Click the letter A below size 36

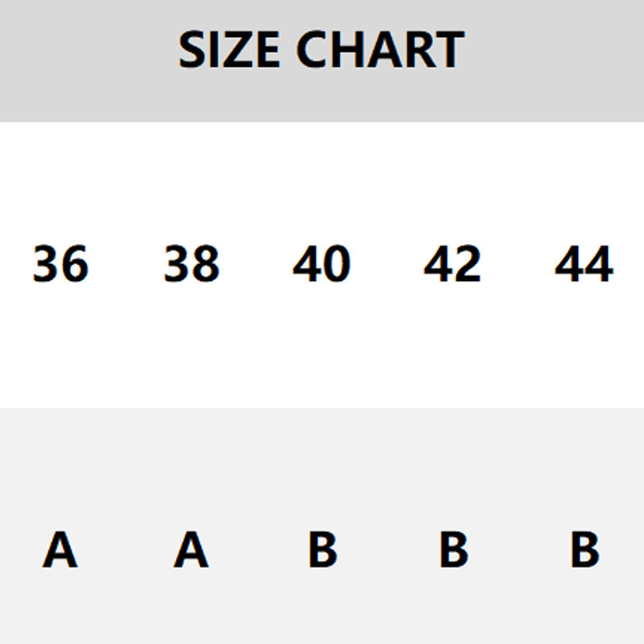60,550
